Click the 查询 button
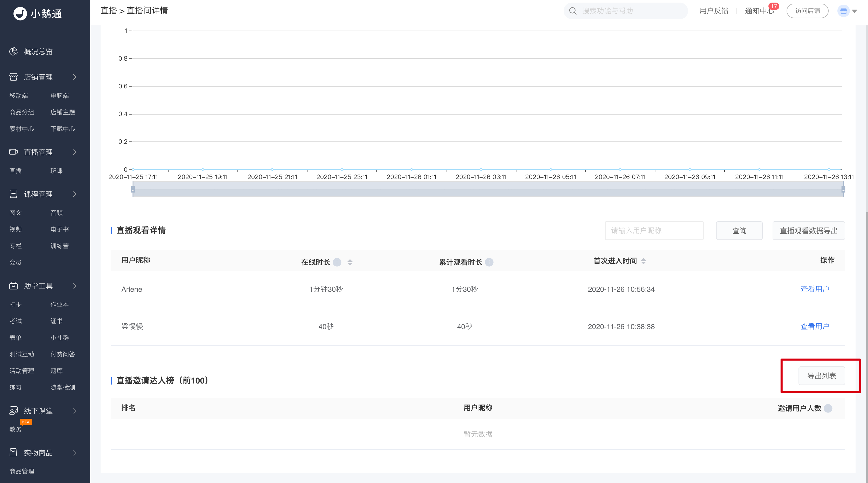Screen dimensions: 868x483 pos(739,230)
